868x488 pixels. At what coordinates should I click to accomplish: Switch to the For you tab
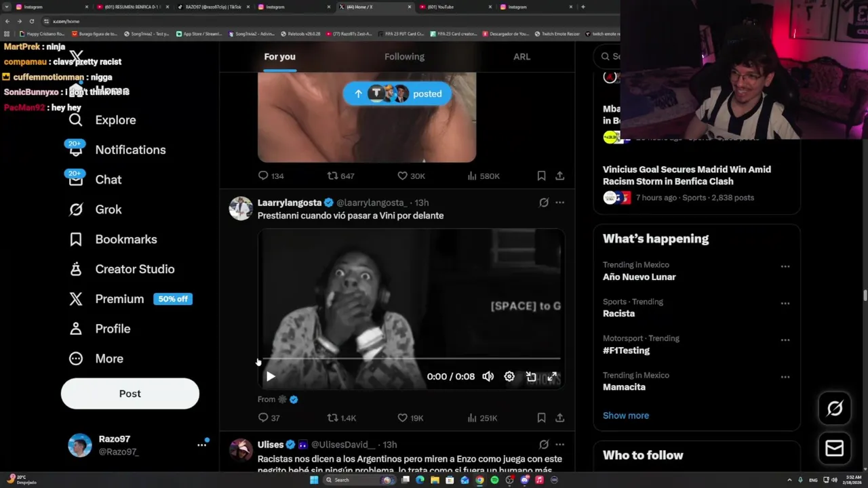(x=279, y=57)
